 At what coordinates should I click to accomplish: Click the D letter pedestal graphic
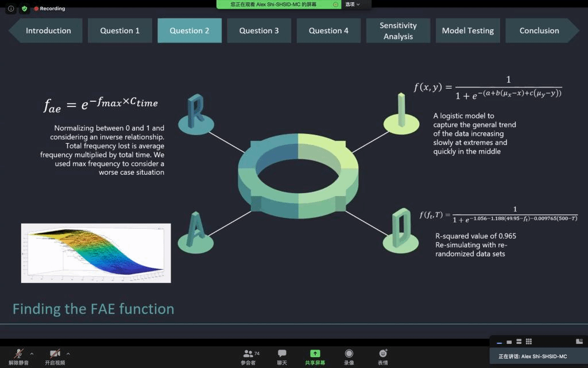pos(400,231)
